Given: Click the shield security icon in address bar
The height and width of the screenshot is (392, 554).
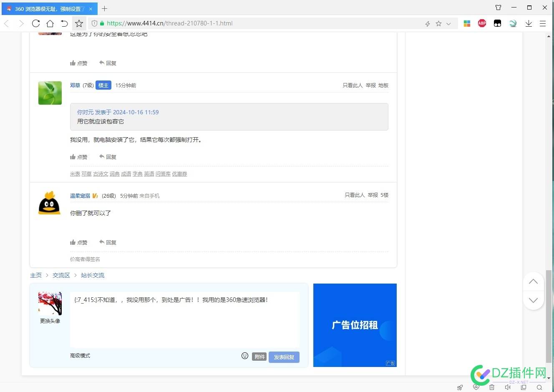Looking at the screenshot, I should point(94,23).
